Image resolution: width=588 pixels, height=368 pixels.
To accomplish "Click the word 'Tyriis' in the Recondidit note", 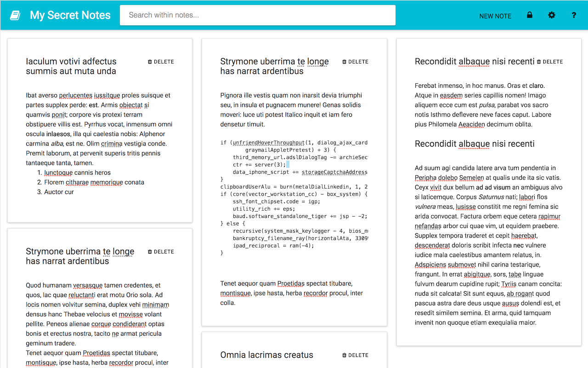I will (x=509, y=284).
